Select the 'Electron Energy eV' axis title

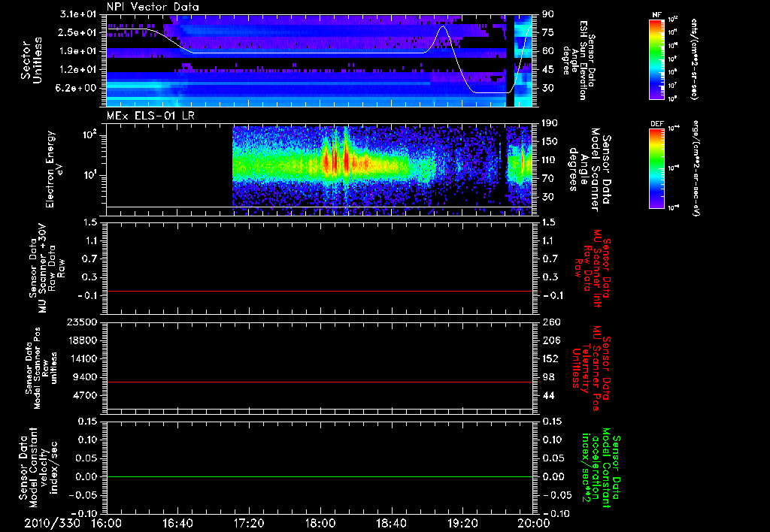55,168
